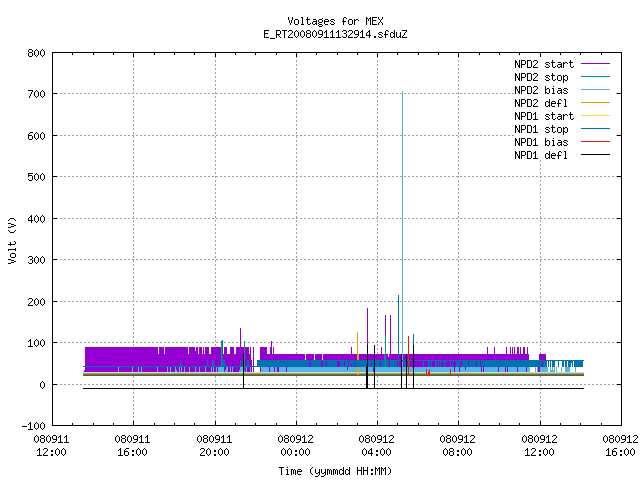Click the y-axis tick label 100
640x480 pixels.
(36, 343)
